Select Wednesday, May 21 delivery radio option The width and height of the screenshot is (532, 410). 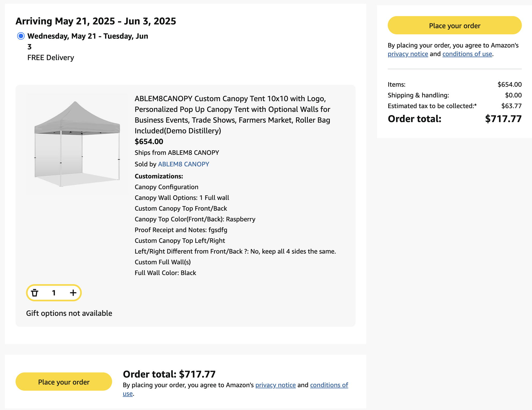point(21,36)
